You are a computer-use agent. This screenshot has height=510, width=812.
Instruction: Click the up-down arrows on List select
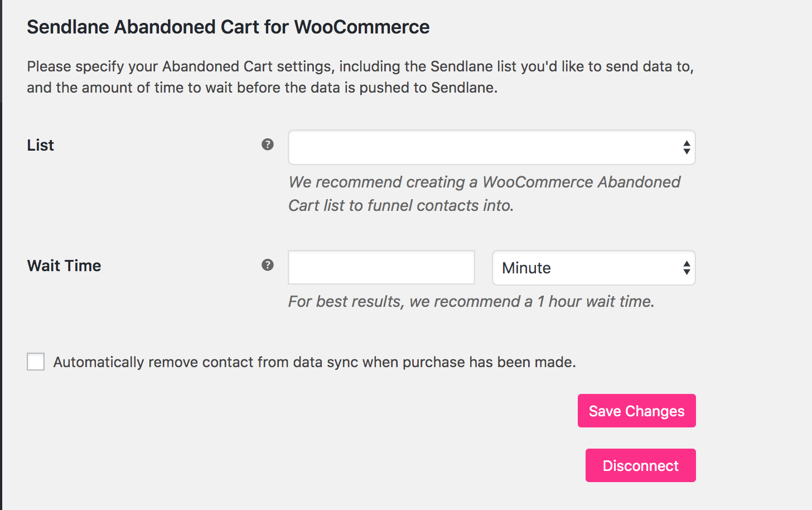coord(687,147)
